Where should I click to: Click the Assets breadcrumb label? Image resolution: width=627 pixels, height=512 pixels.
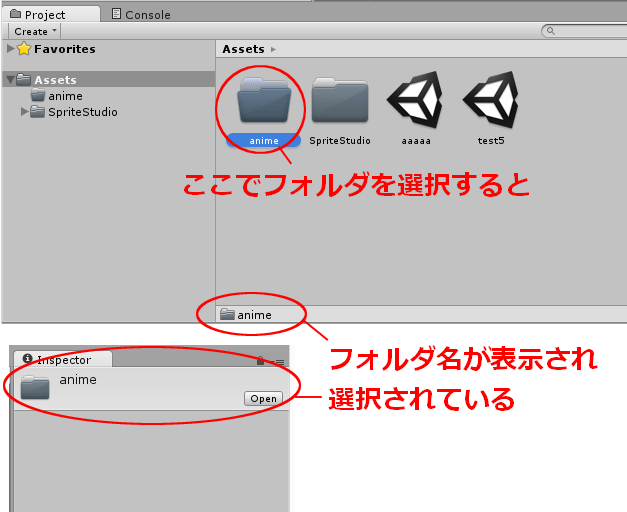tap(243, 49)
